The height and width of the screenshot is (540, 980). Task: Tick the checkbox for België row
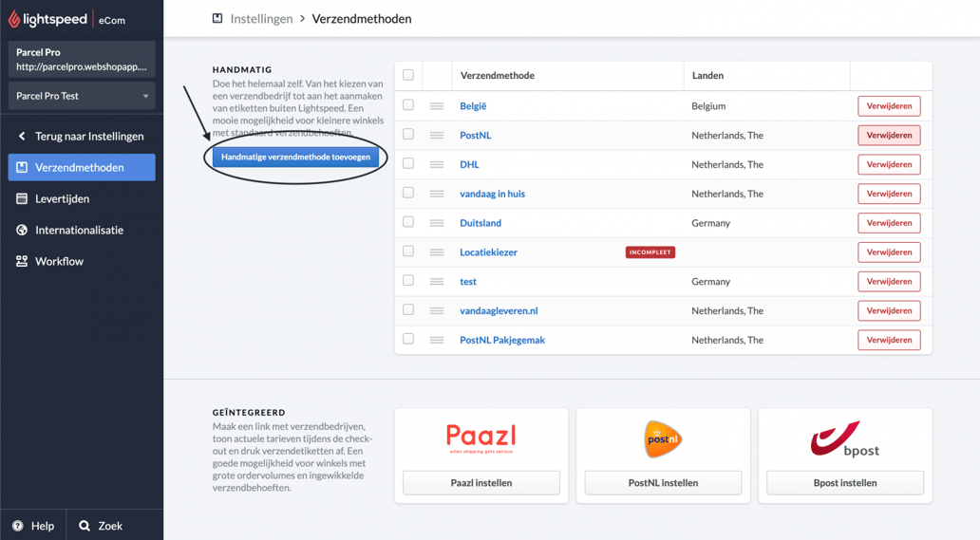[x=408, y=105]
